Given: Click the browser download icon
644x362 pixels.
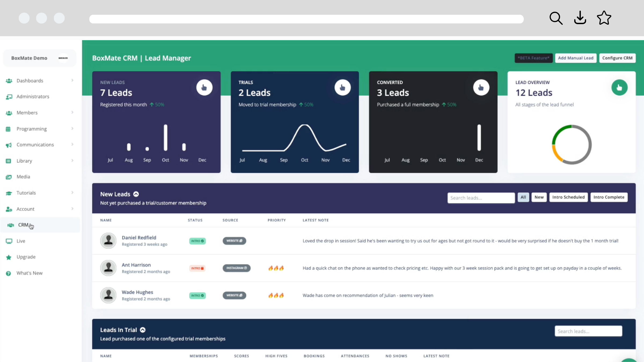Looking at the screenshot, I should (x=580, y=18).
